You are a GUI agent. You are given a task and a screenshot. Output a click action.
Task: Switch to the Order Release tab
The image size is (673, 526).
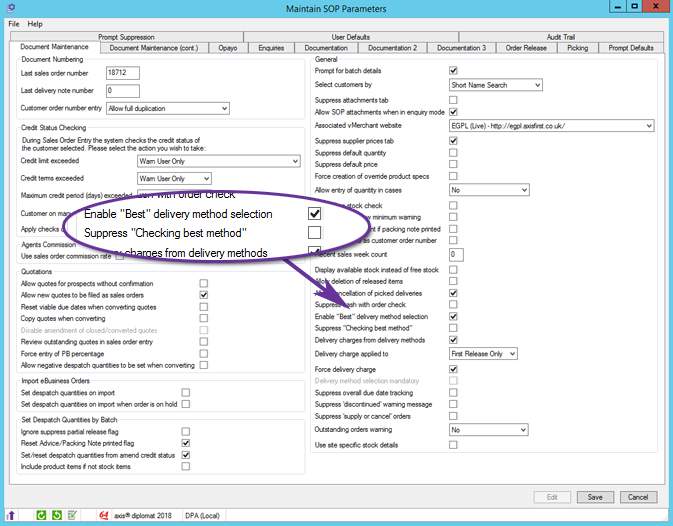pyautogui.click(x=526, y=47)
